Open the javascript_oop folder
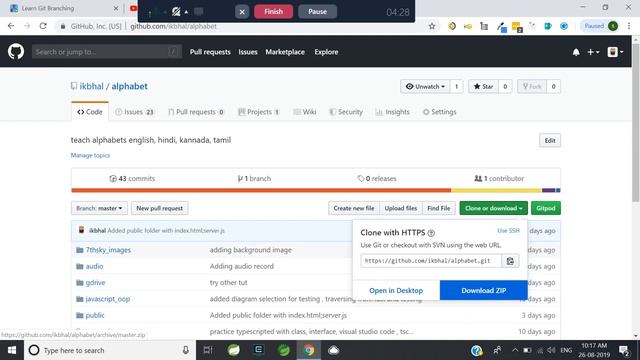 coord(108,299)
